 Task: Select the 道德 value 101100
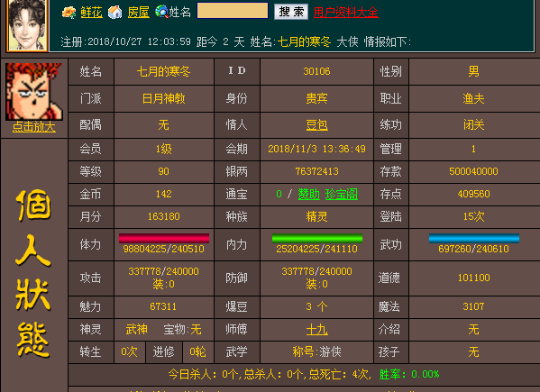tap(474, 278)
